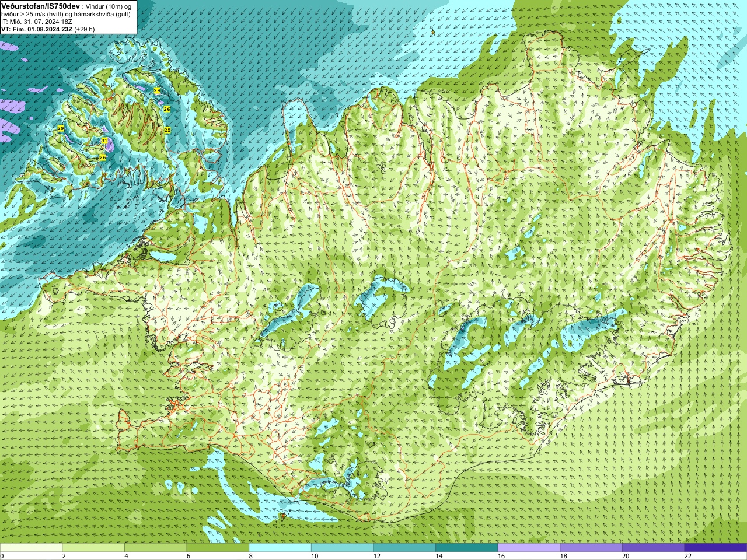
Task: Click the yellow gust label 25
Action: [167, 130]
